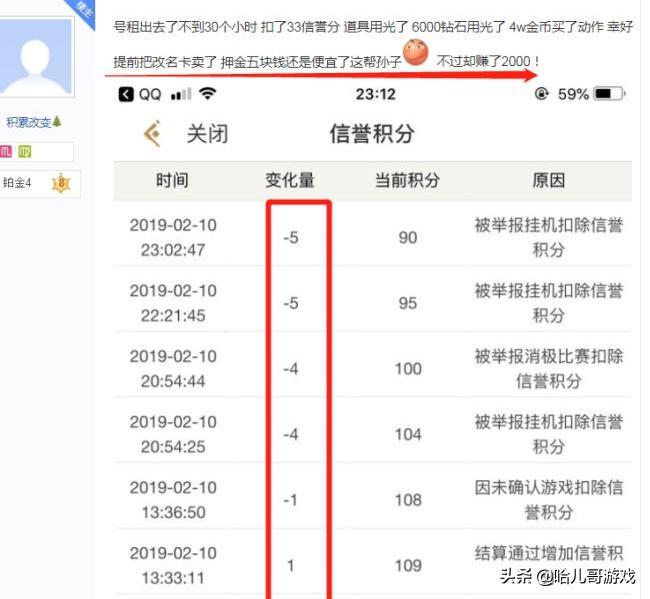Select the 信誉积分 page title
This screenshot has height=599, width=650.
tap(372, 133)
